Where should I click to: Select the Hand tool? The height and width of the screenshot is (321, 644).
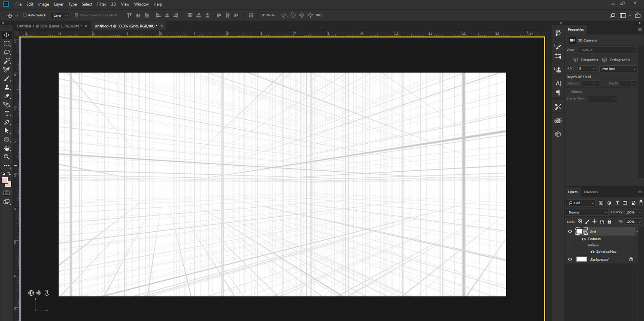point(6,148)
